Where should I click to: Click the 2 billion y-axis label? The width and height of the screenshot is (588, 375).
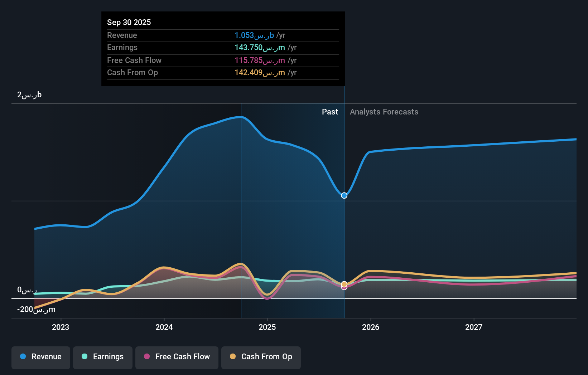pyautogui.click(x=29, y=95)
